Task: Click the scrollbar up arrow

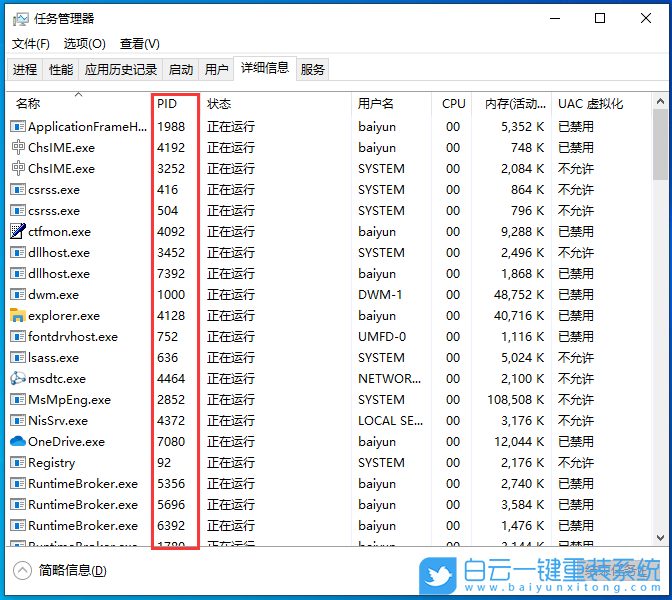Action: click(x=660, y=102)
